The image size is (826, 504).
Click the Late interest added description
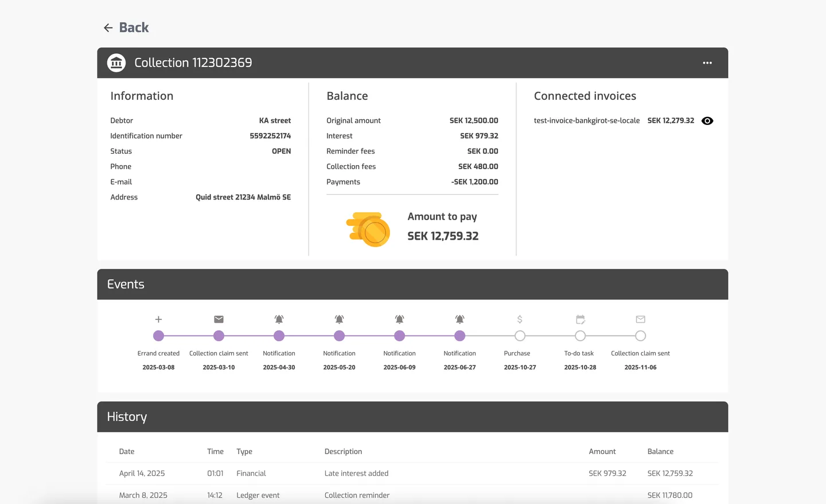[356, 474]
